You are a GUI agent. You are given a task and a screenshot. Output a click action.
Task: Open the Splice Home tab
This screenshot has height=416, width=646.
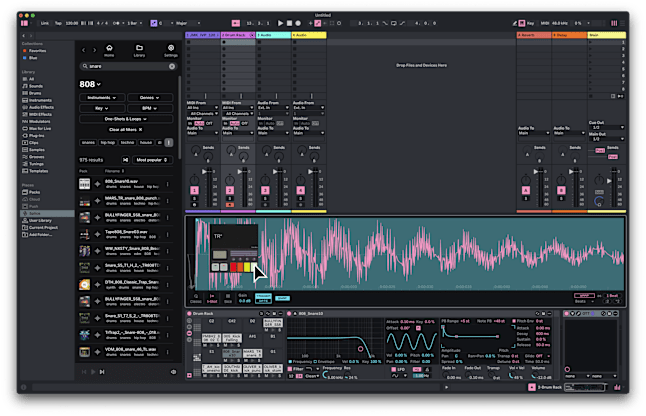click(109, 50)
